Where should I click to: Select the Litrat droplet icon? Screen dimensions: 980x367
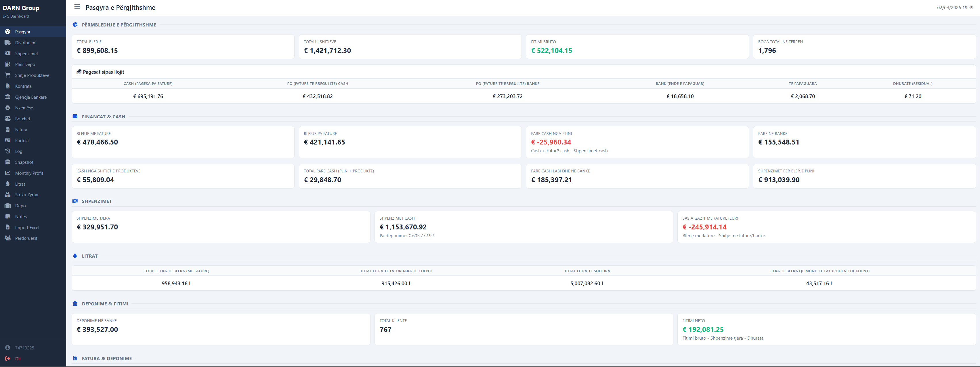8,184
